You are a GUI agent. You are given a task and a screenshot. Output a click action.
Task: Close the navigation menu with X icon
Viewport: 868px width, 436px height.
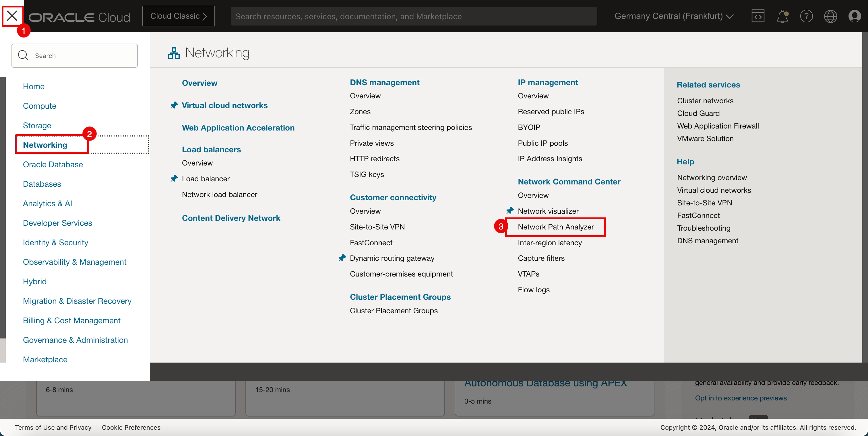[12, 15]
